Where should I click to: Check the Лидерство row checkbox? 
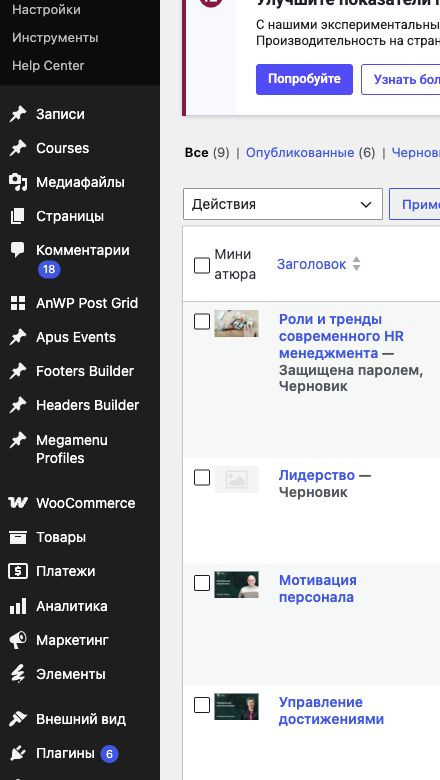(202, 478)
